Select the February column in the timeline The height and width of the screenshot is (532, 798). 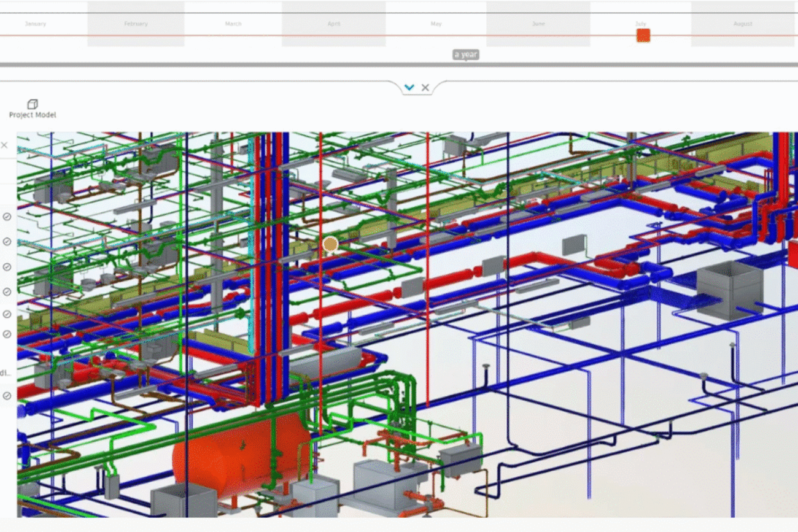point(136,24)
